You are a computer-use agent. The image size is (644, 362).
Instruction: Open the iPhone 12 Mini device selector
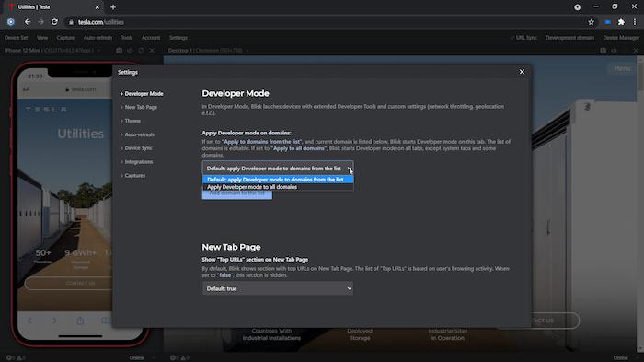[52, 50]
